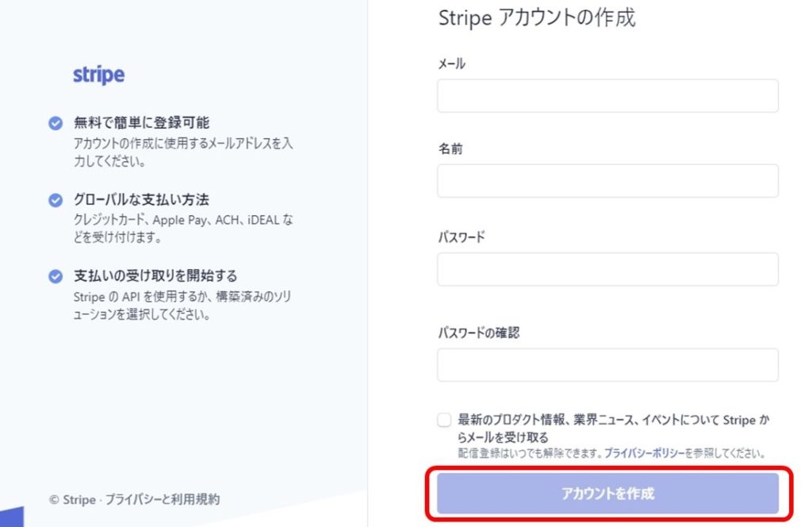
Task: Select the パスワードの確認 input field
Action: 607,365
